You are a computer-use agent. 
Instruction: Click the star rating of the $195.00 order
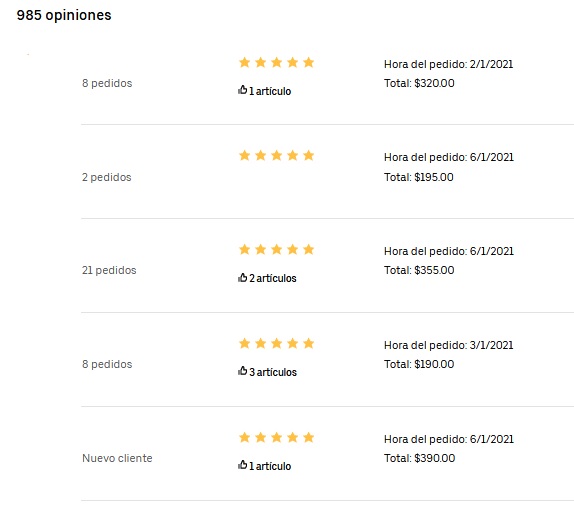pyautogui.click(x=276, y=156)
